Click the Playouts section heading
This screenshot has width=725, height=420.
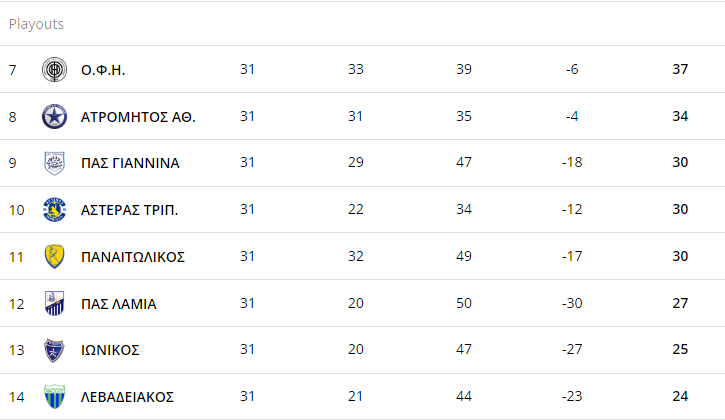click(x=36, y=24)
